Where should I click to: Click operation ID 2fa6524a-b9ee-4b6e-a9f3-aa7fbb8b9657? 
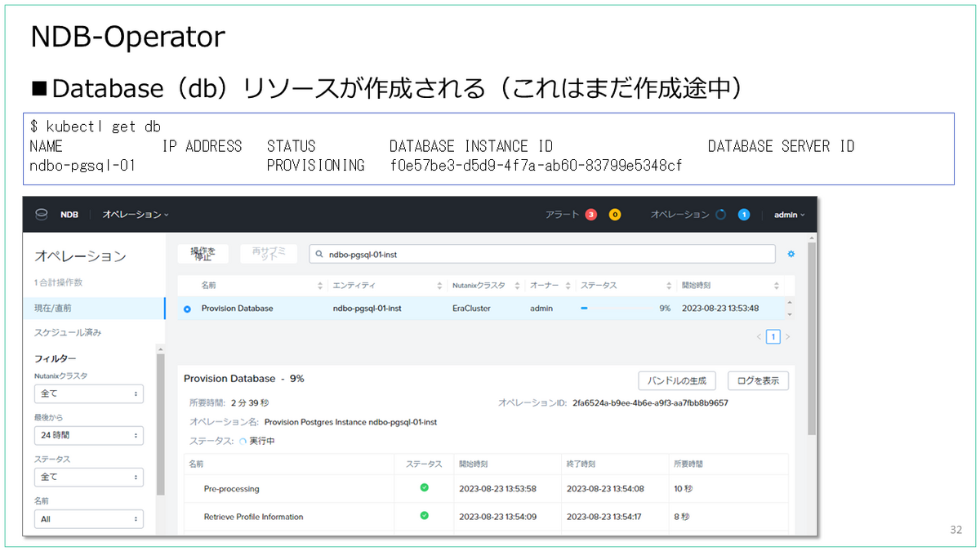coord(650,403)
